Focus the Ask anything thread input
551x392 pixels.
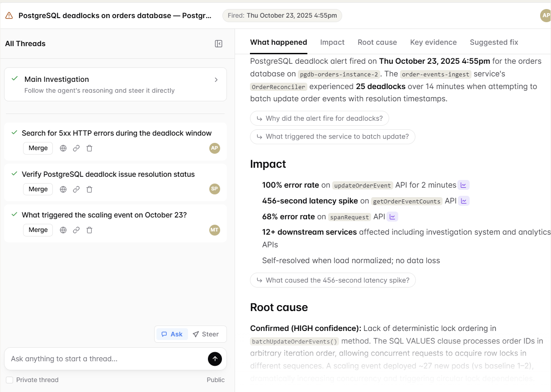point(106,359)
